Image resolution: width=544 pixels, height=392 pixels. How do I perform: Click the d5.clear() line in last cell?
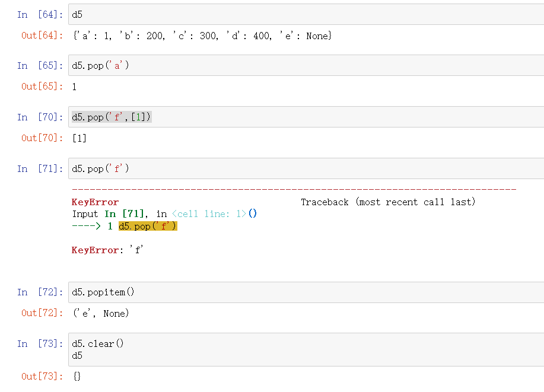pyautogui.click(x=98, y=344)
